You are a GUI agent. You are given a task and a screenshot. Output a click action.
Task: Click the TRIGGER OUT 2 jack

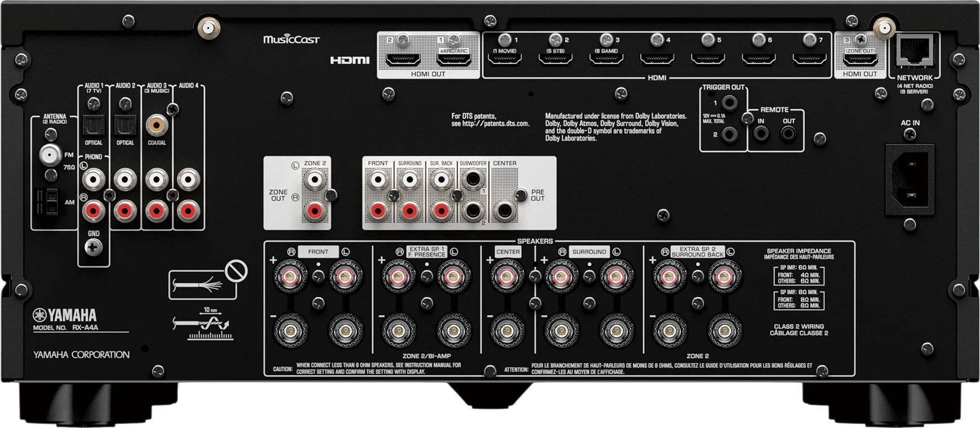[730, 135]
